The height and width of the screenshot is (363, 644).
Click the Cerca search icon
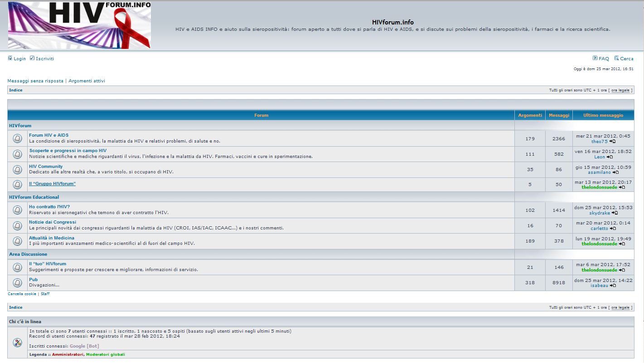click(x=616, y=58)
